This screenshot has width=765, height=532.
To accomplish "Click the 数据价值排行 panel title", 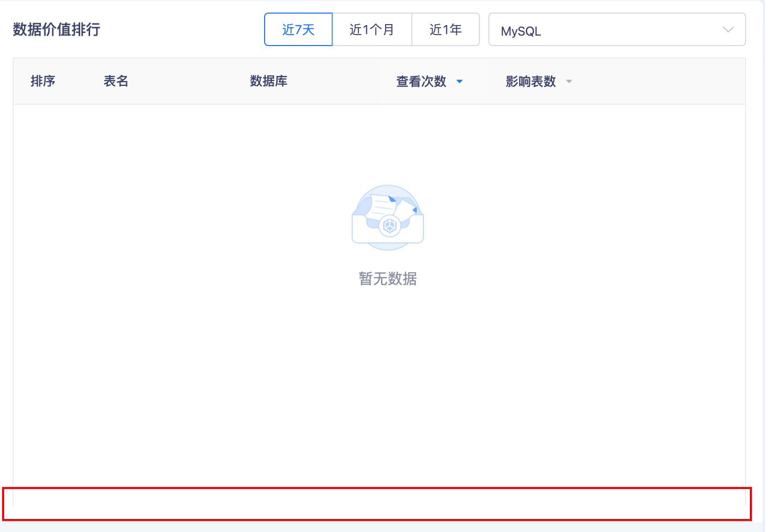I will click(57, 29).
